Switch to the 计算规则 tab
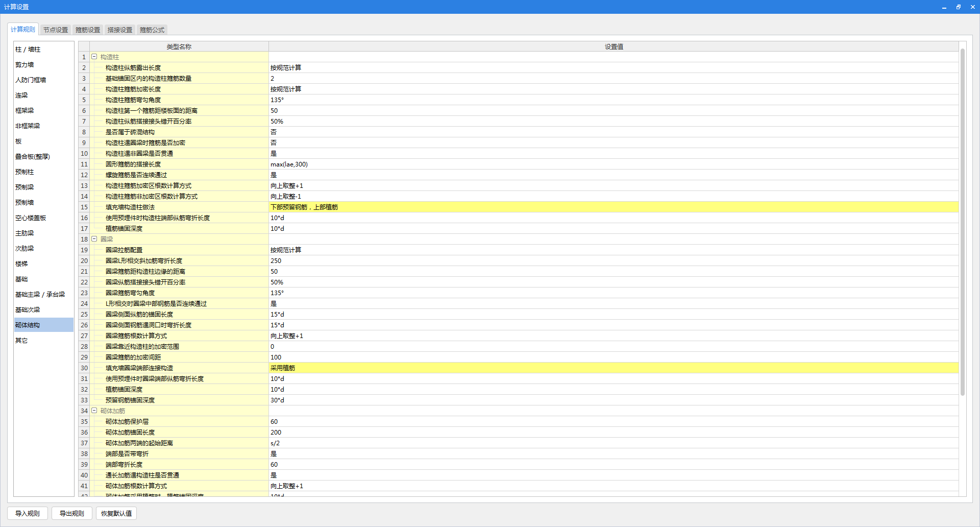Screen dimensions: 980x527 pyautogui.click(x=23, y=30)
